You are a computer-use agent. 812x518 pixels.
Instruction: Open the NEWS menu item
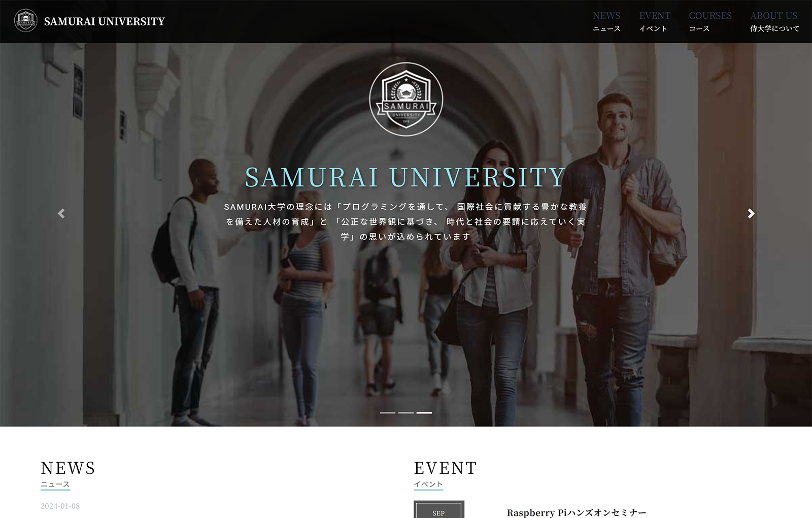click(x=606, y=21)
